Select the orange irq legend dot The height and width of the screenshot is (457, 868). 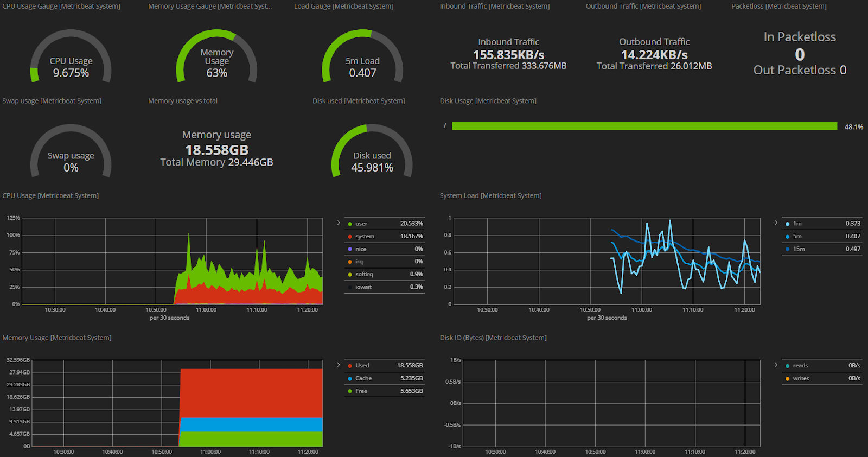[x=350, y=262]
